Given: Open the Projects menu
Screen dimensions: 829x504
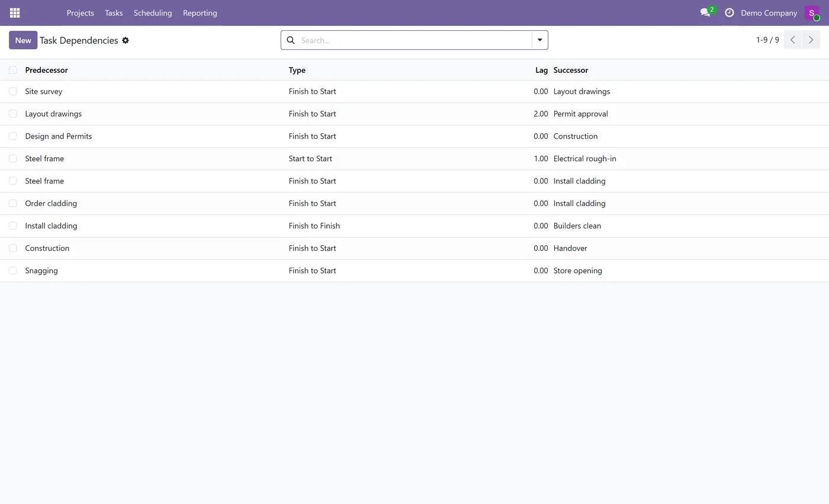Looking at the screenshot, I should coord(80,13).
